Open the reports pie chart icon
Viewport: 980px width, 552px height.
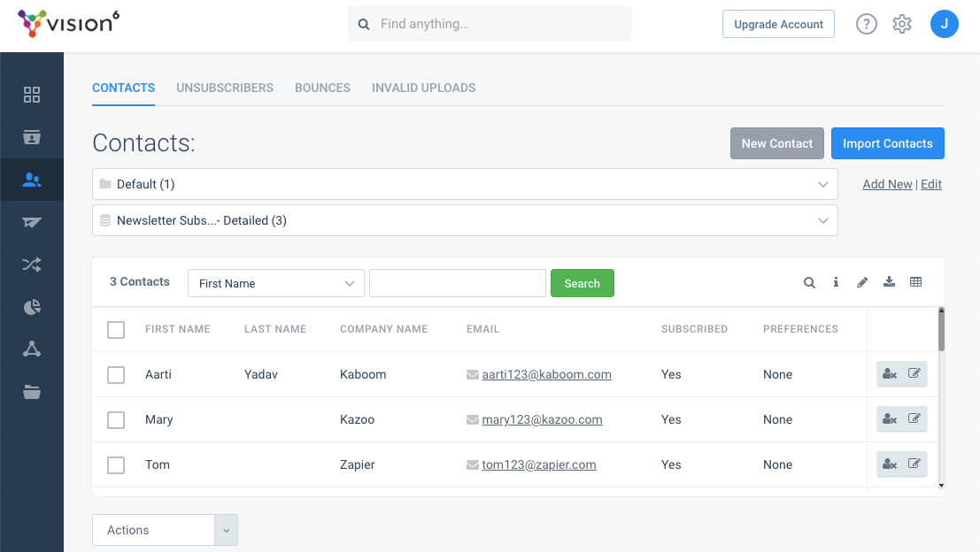[x=32, y=307]
